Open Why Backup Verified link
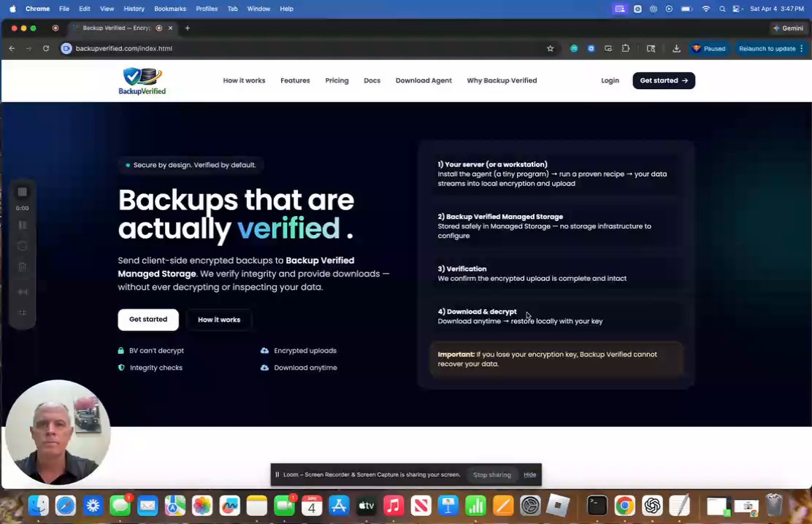Image resolution: width=812 pixels, height=524 pixels. tap(502, 80)
